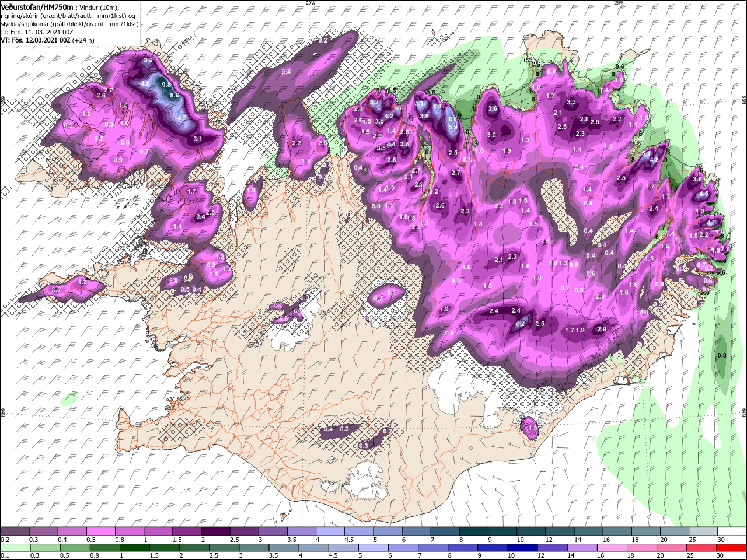Click the 8.5 snowfall value on the map

click(174, 95)
